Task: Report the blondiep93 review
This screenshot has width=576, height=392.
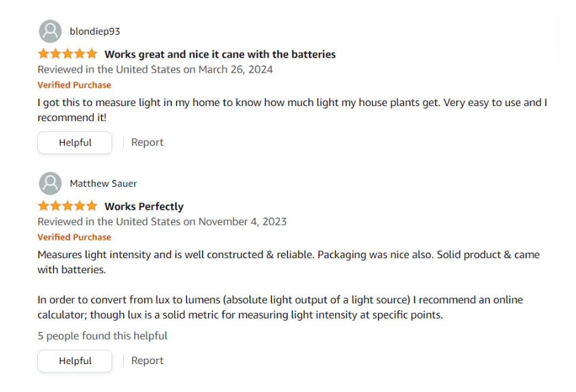Action: [147, 143]
